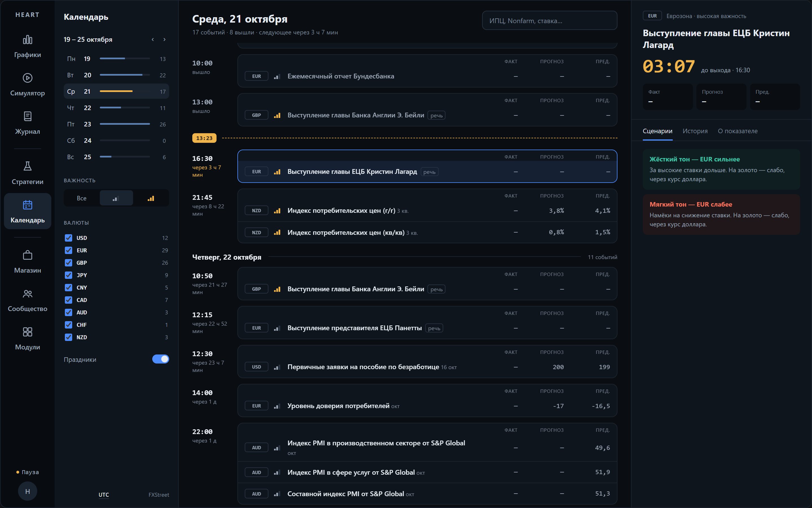Screen dimensions: 812x508
Task: Switch to the Сценарии tab
Action: [x=657, y=131]
